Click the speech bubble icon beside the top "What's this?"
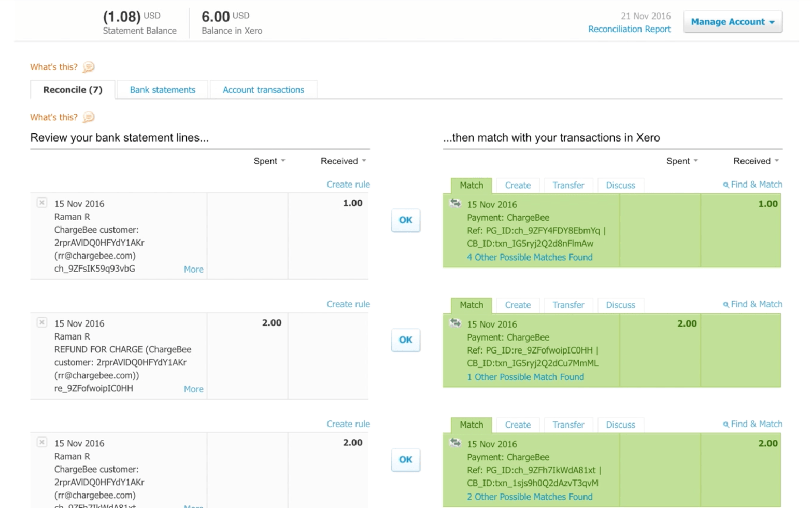Image resolution: width=812 pixels, height=508 pixels. 89,67
